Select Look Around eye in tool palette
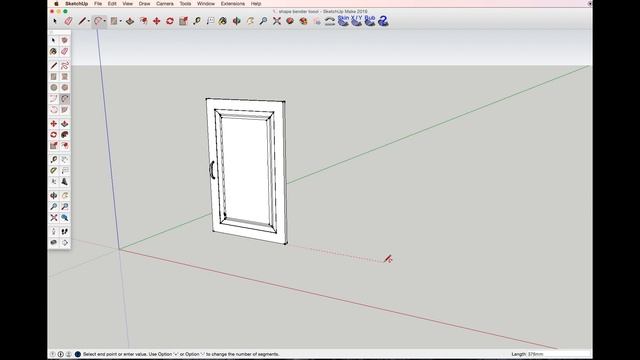Screen dimensions: 640x360 point(53,242)
